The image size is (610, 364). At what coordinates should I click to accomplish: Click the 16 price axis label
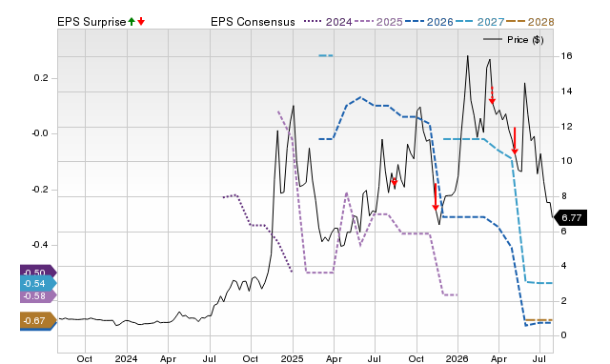point(566,56)
